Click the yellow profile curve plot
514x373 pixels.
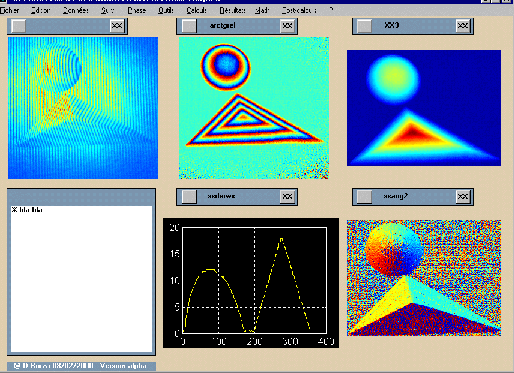(251, 283)
